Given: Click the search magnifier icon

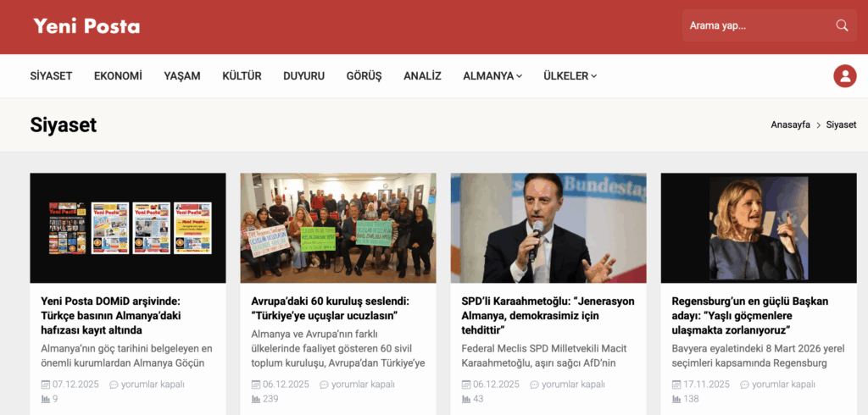Looking at the screenshot, I should (x=842, y=25).
